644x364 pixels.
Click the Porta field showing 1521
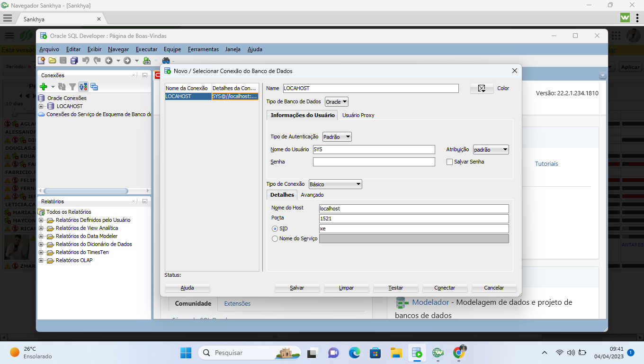pos(414,218)
